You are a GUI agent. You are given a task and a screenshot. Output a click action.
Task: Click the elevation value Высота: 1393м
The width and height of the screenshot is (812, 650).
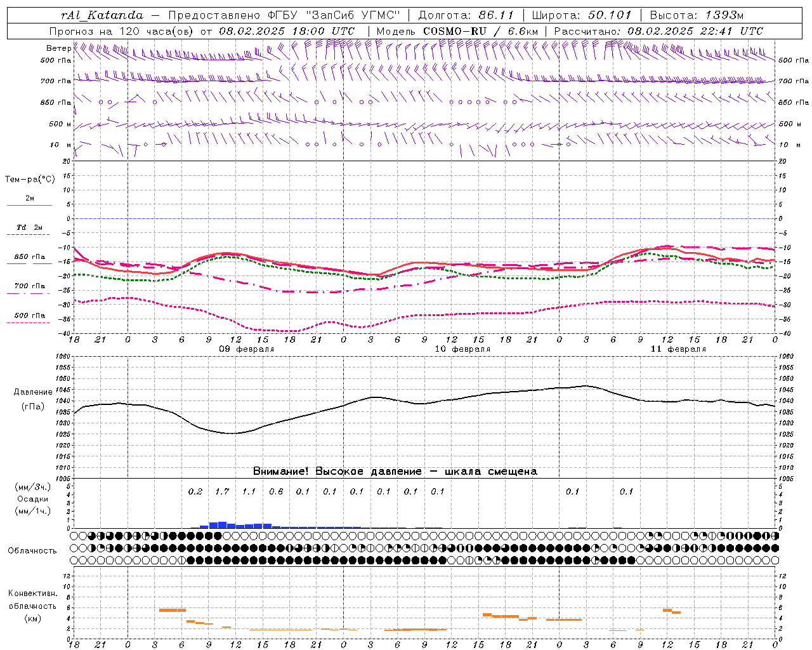click(x=697, y=15)
